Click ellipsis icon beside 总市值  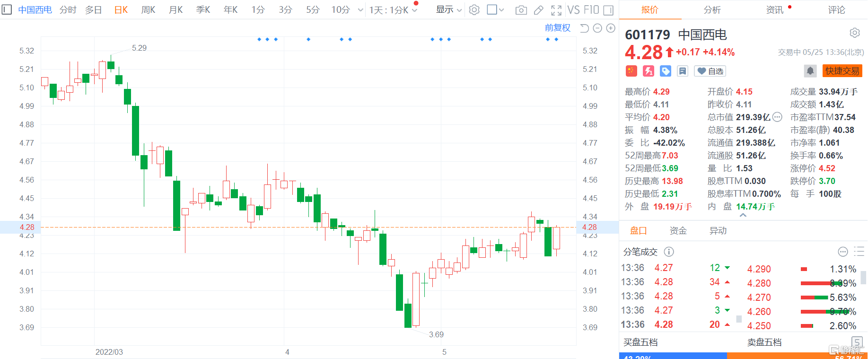click(777, 117)
